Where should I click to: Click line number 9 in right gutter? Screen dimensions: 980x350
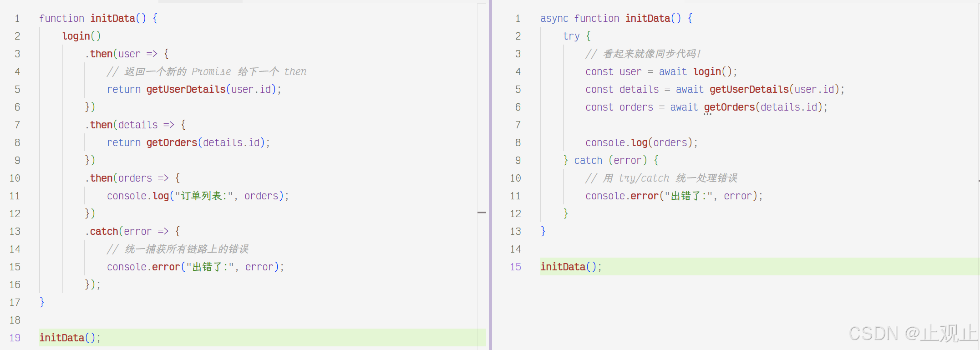[x=518, y=160]
